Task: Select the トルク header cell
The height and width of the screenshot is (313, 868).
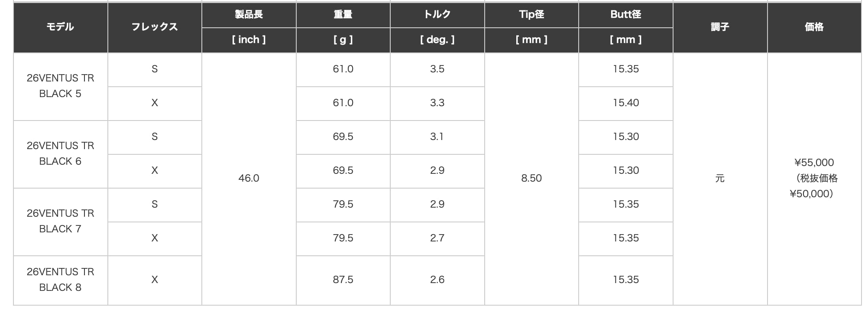Action: point(437,14)
